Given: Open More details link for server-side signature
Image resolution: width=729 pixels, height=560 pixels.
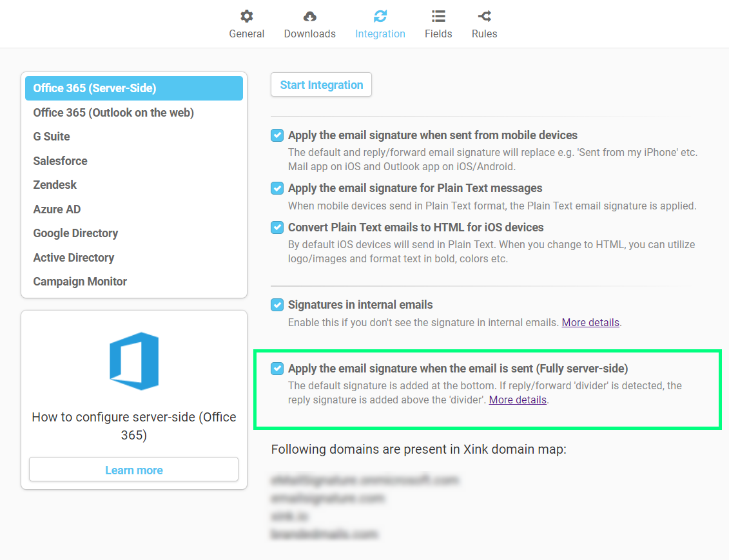Looking at the screenshot, I should [518, 400].
